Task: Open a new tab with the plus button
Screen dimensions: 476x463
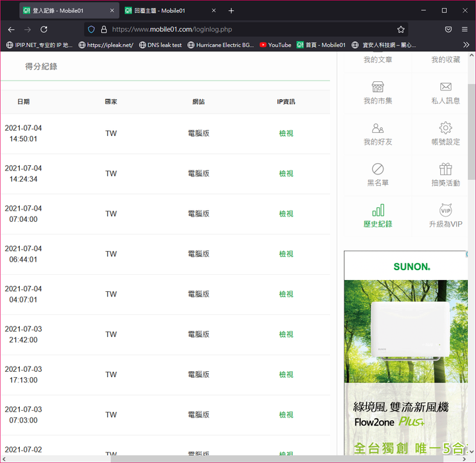Action: [231, 11]
